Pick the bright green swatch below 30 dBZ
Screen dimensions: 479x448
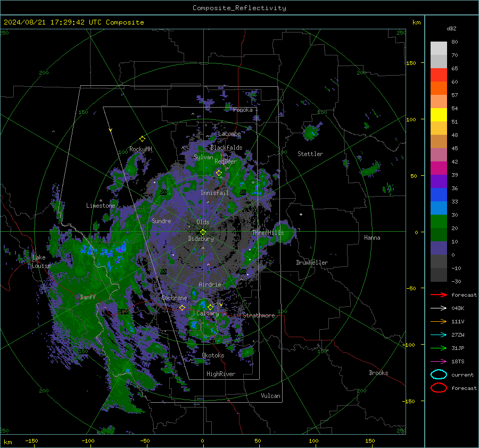click(x=439, y=222)
